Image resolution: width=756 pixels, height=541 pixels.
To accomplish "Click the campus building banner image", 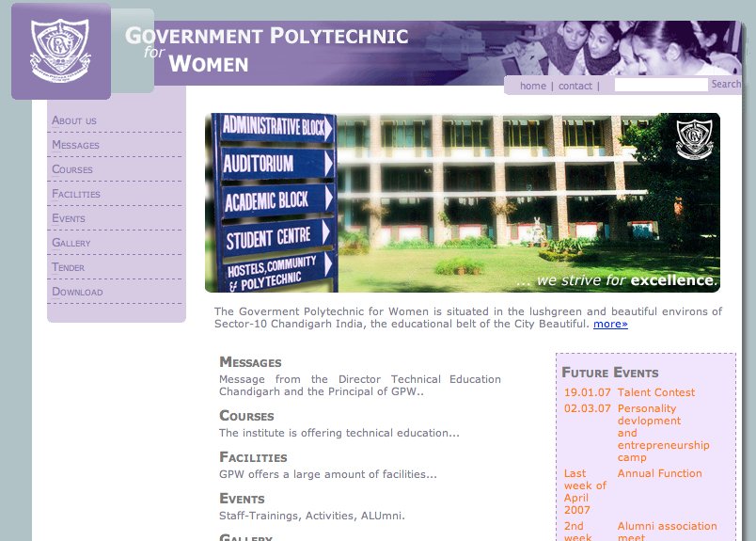I will 462,202.
